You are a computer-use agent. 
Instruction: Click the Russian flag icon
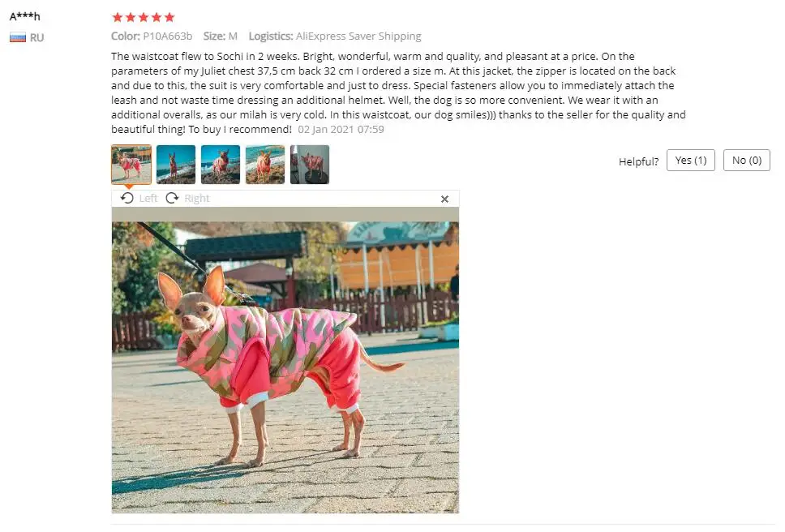[18, 37]
